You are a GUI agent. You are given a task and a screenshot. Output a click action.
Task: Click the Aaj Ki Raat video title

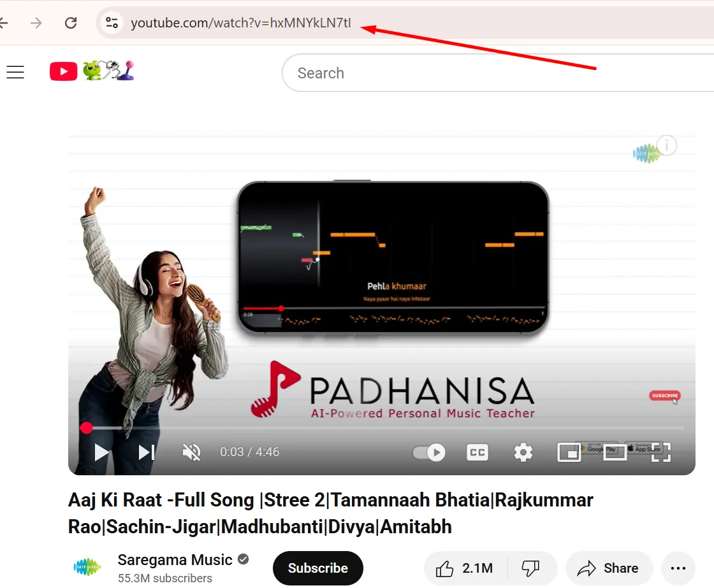tap(331, 513)
